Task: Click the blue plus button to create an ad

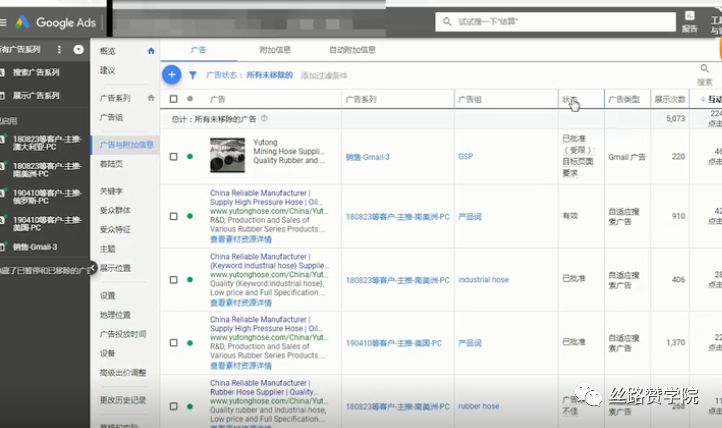Action: tap(171, 75)
